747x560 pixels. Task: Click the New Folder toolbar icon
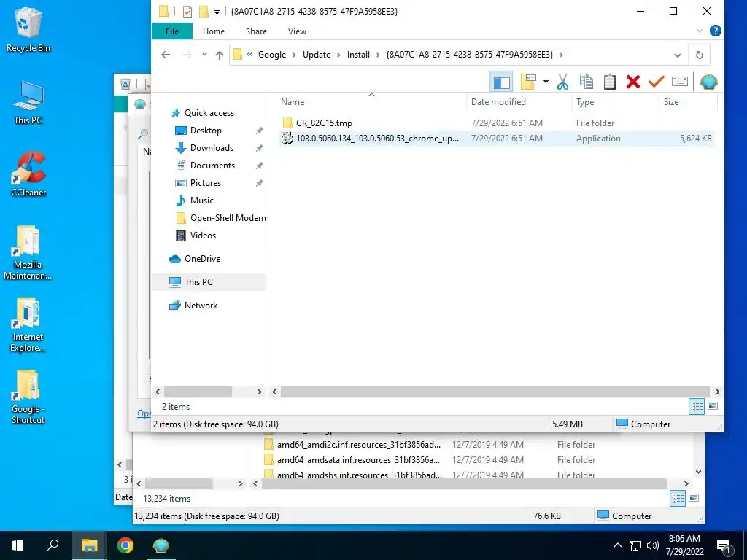pos(528,82)
